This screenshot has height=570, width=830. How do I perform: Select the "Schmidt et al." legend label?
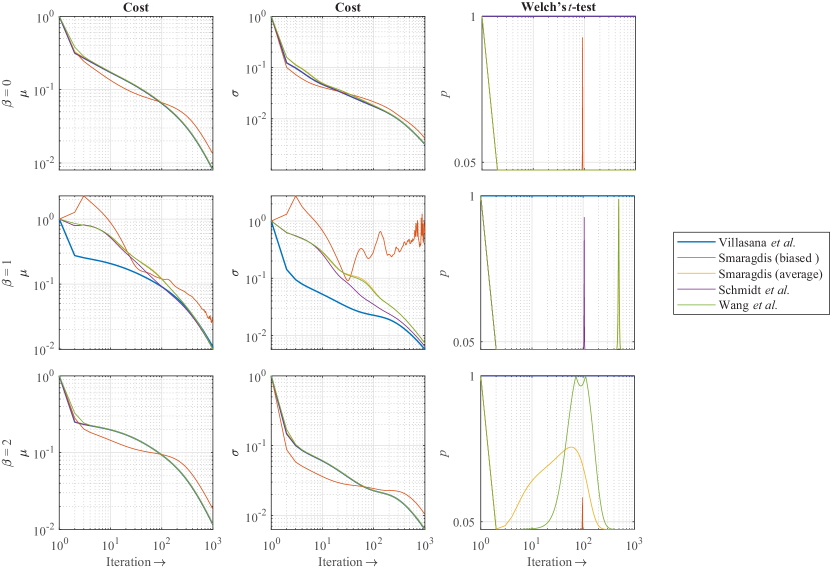pos(754,289)
